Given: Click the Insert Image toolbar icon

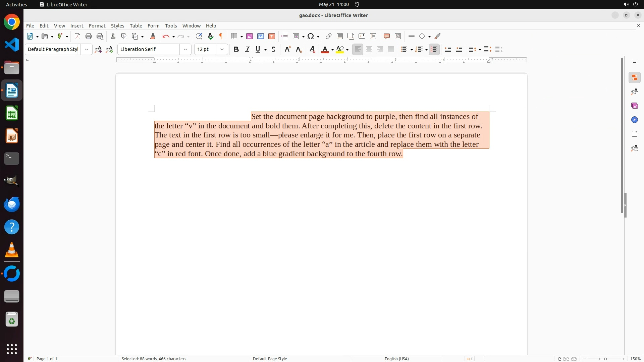Looking at the screenshot, I should point(250,36).
